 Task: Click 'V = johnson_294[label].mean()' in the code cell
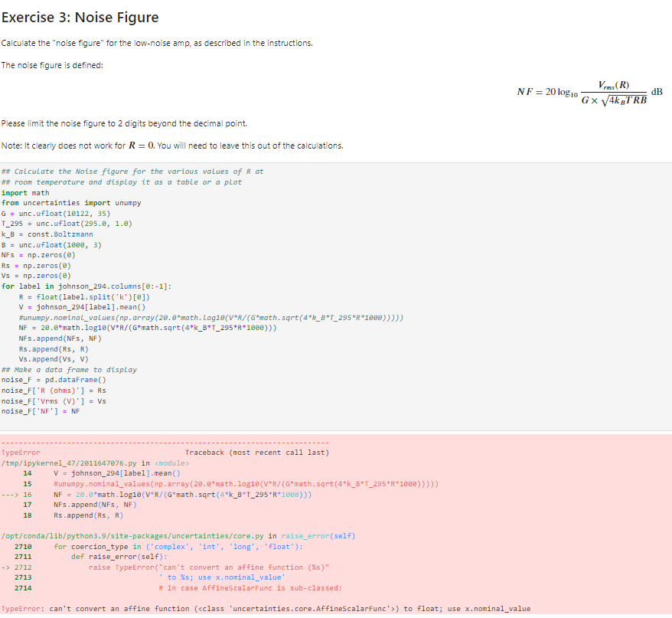click(83, 307)
